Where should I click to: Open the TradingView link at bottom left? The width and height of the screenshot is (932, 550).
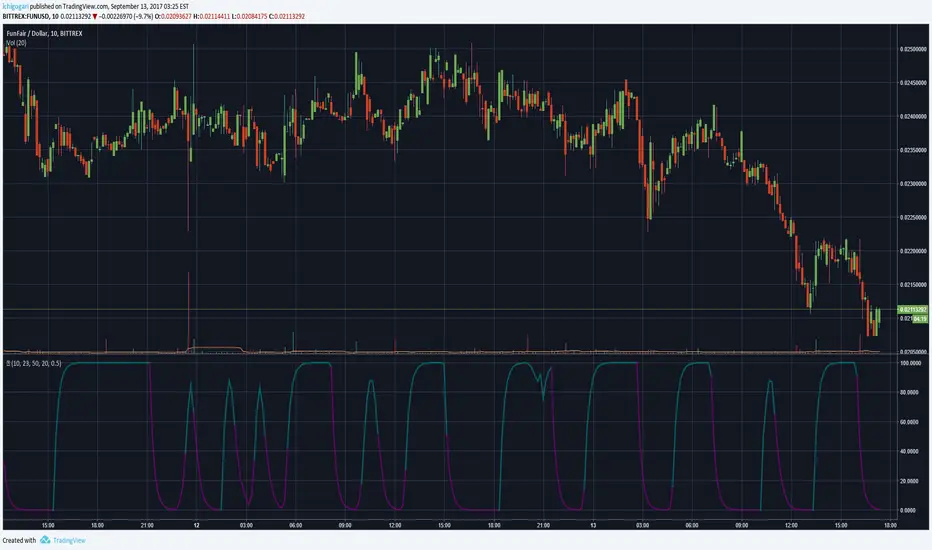69,540
